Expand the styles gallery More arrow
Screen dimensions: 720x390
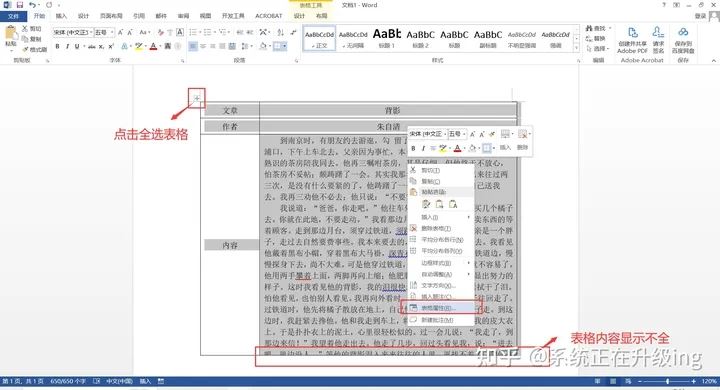(577, 48)
